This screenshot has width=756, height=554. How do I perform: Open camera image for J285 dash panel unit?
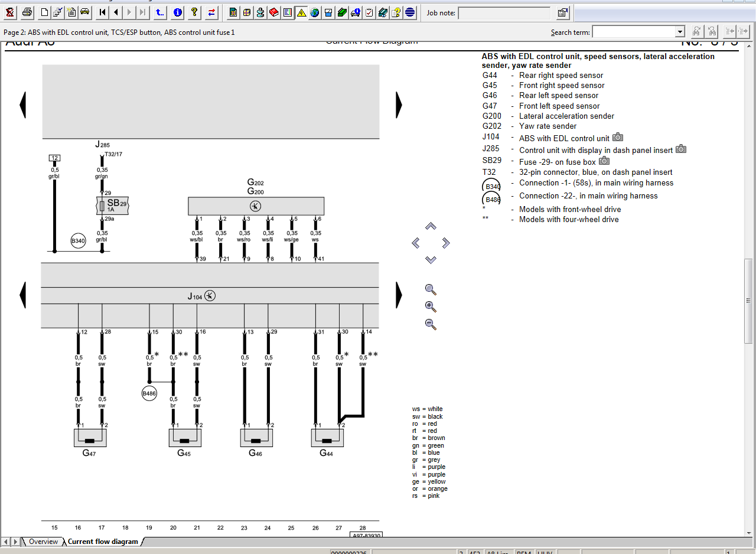pyautogui.click(x=681, y=149)
